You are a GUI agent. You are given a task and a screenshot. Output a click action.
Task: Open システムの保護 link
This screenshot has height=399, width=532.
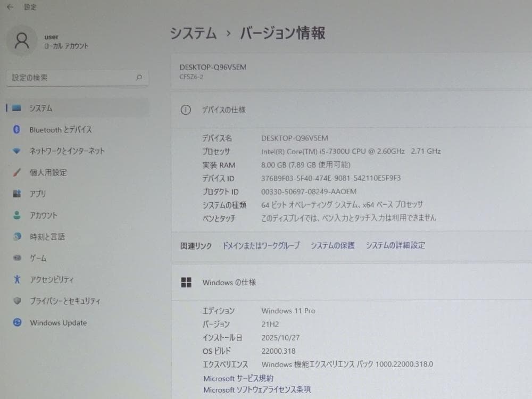click(x=332, y=245)
